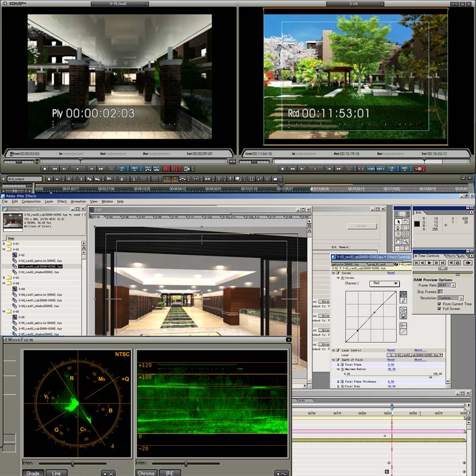476x476 pixels.
Task: Select the Pen tool in tools palette
Action: (398, 228)
